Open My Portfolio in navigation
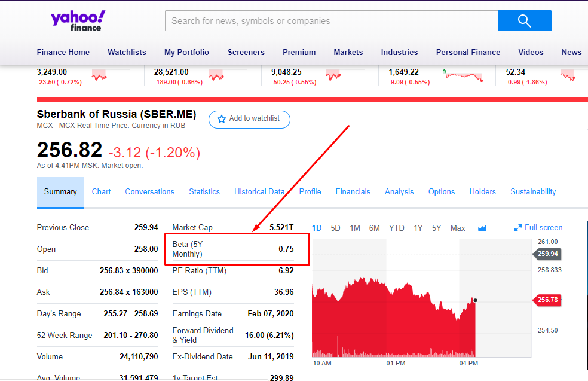Viewport: 588px width, 381px height. pos(186,52)
